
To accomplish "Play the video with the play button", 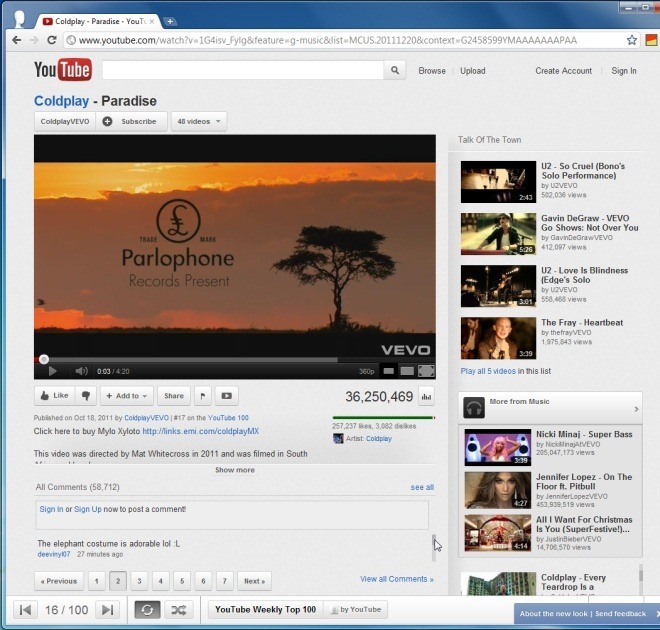I will click(x=53, y=371).
